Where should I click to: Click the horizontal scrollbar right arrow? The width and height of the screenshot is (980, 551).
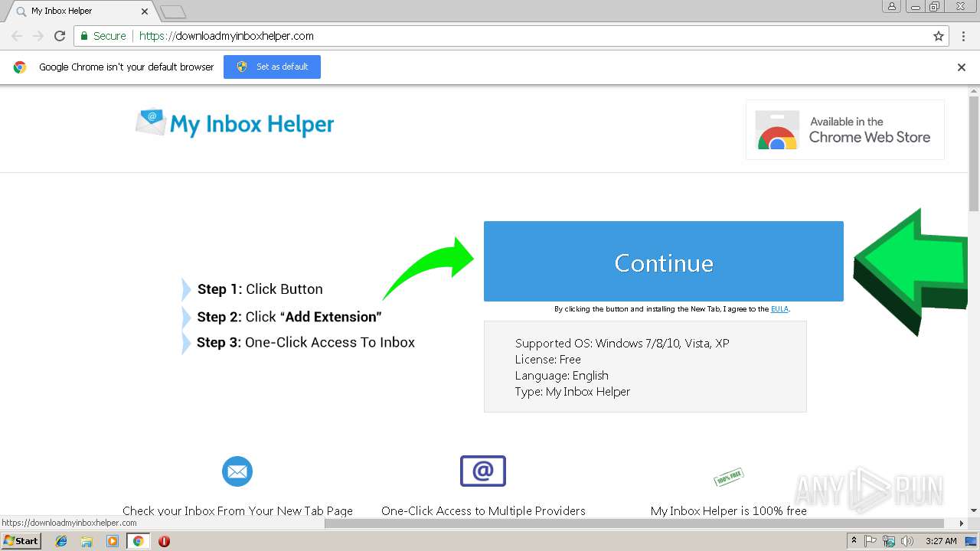[962, 523]
